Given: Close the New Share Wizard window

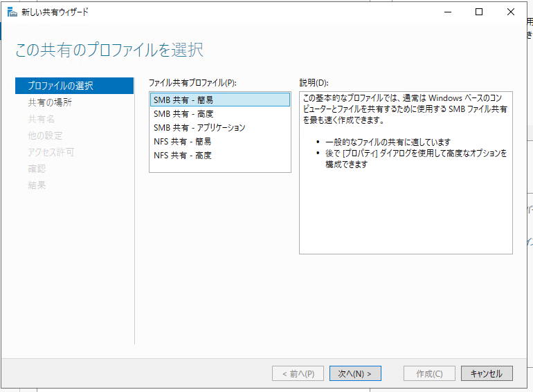Looking at the screenshot, I should click(511, 12).
